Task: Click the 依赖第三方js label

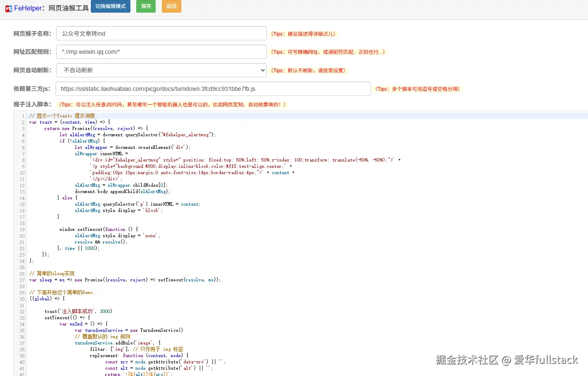Action: pyautogui.click(x=32, y=89)
